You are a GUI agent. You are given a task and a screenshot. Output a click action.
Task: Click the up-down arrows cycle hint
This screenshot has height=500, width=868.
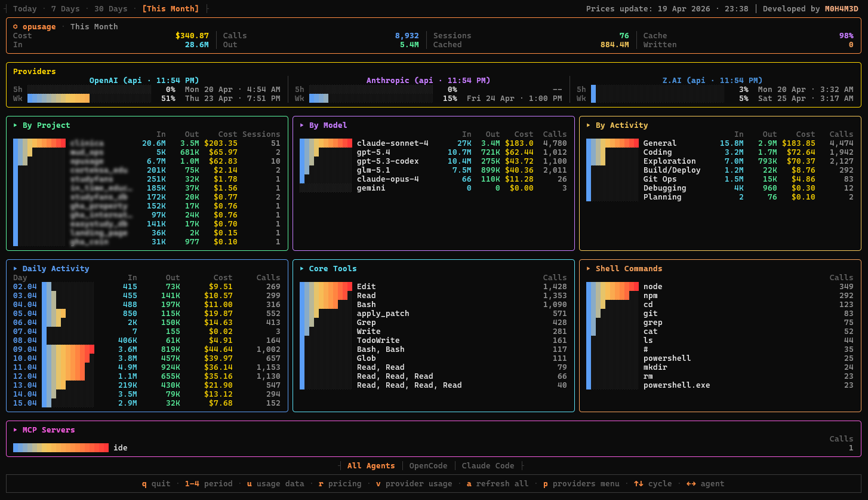pyautogui.click(x=652, y=484)
